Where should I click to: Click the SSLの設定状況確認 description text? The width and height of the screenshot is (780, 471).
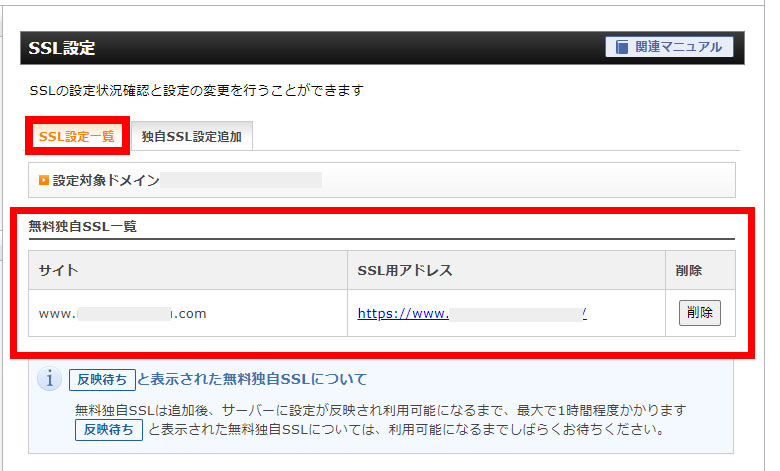[x=196, y=90]
